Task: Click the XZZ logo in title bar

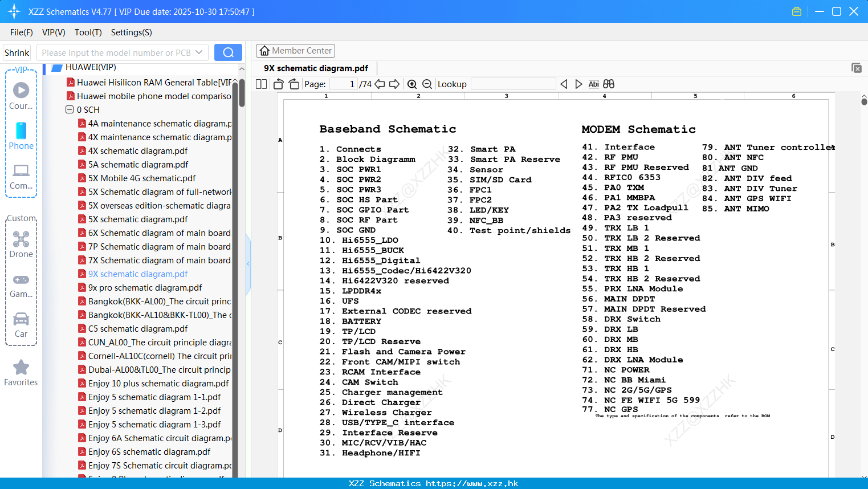Action: (x=14, y=11)
